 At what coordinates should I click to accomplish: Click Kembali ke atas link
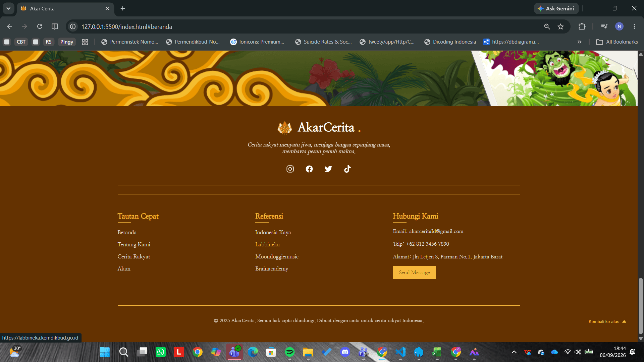coord(607,321)
